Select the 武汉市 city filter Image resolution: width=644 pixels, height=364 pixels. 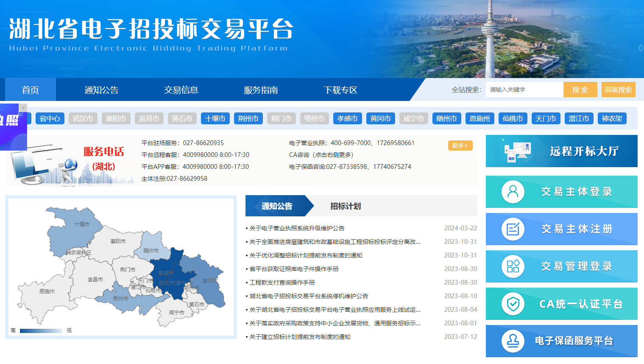tap(83, 118)
